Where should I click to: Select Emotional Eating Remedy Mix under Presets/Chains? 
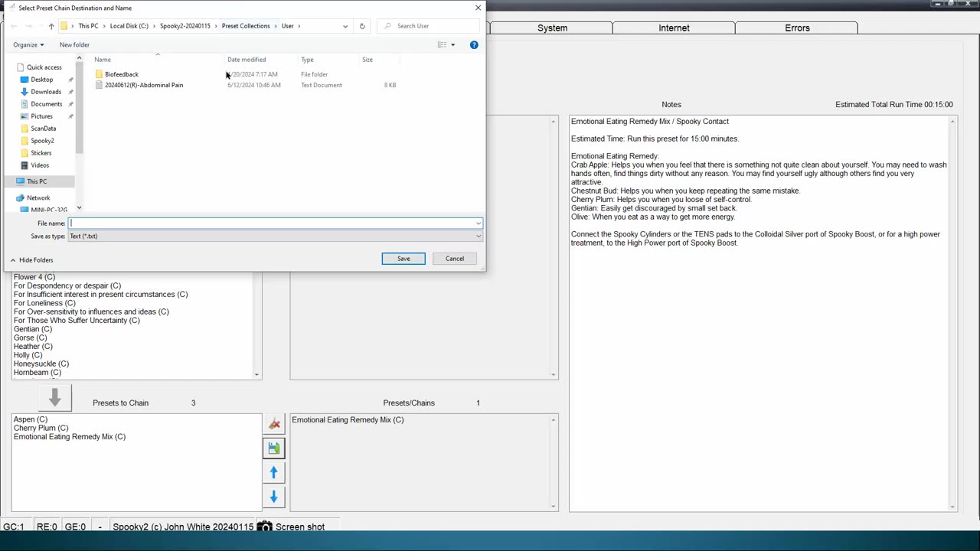click(x=348, y=419)
